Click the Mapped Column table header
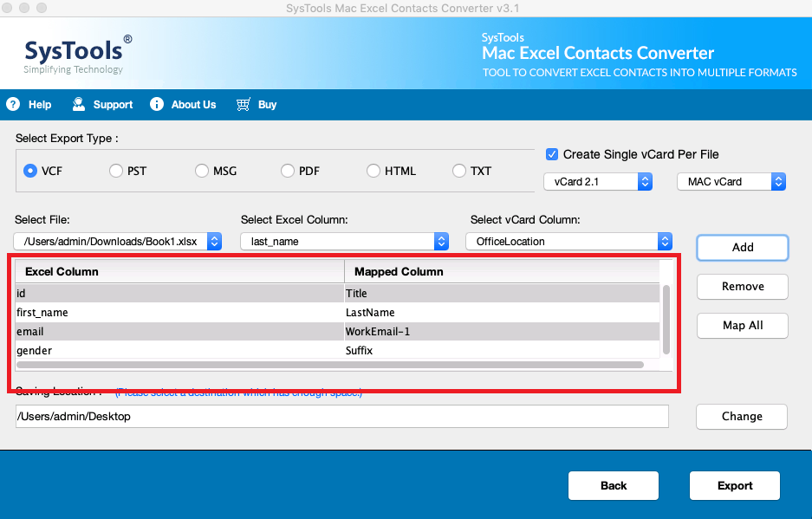This screenshot has height=519, width=812. pyautogui.click(x=503, y=271)
